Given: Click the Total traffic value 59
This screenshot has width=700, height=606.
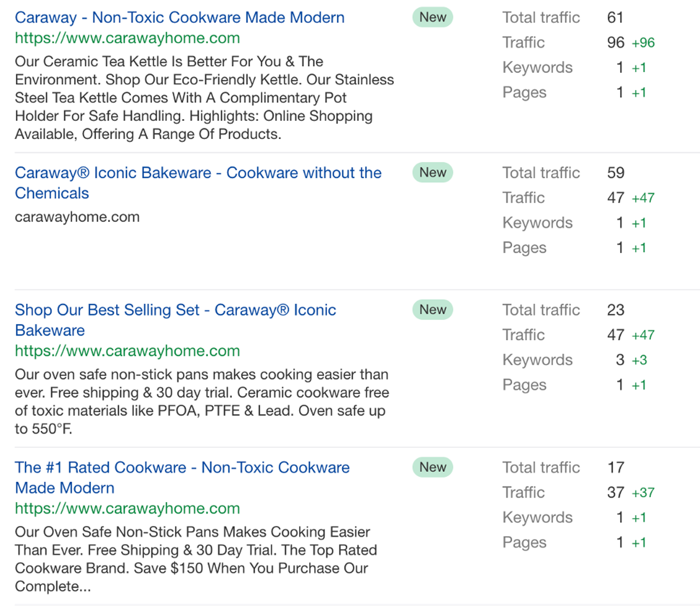Looking at the screenshot, I should 616,173.
